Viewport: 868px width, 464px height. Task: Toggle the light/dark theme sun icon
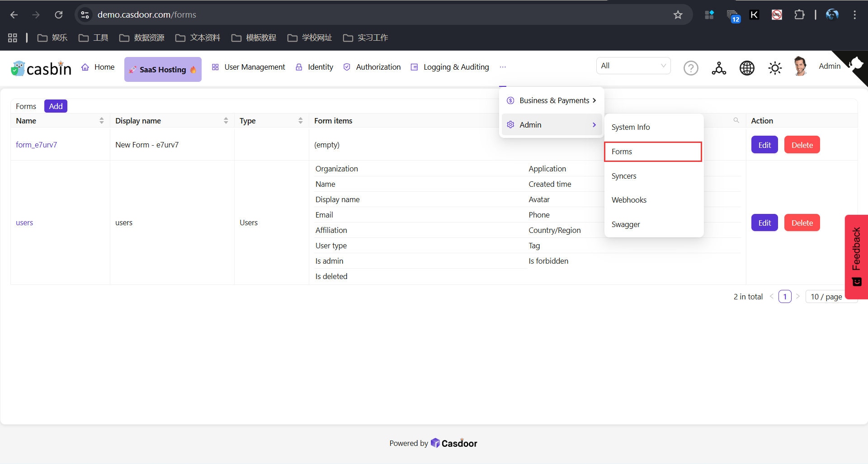774,68
